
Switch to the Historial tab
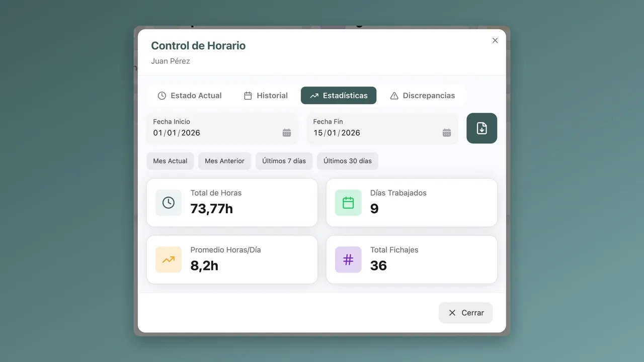coord(266,96)
